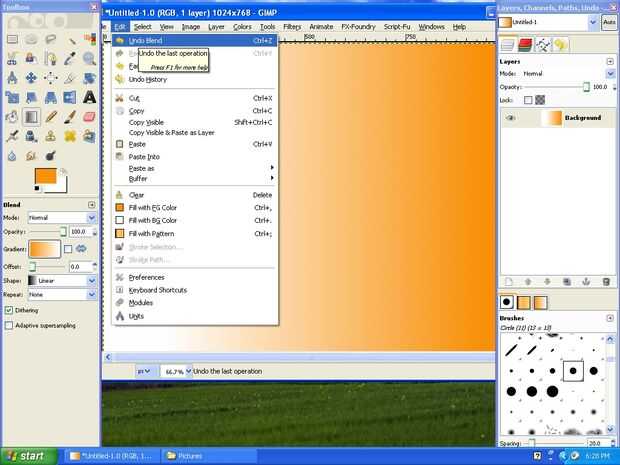620x465 pixels.
Task: Select the Alignment tool
Action: [51, 78]
